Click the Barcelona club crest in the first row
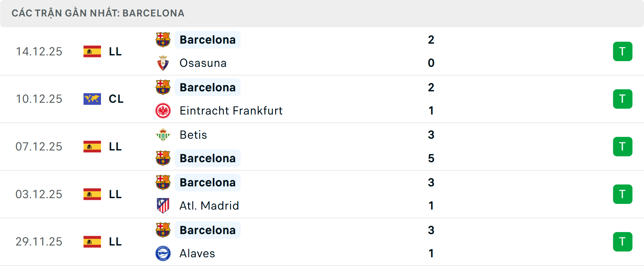The width and height of the screenshot is (644, 266). [x=163, y=39]
